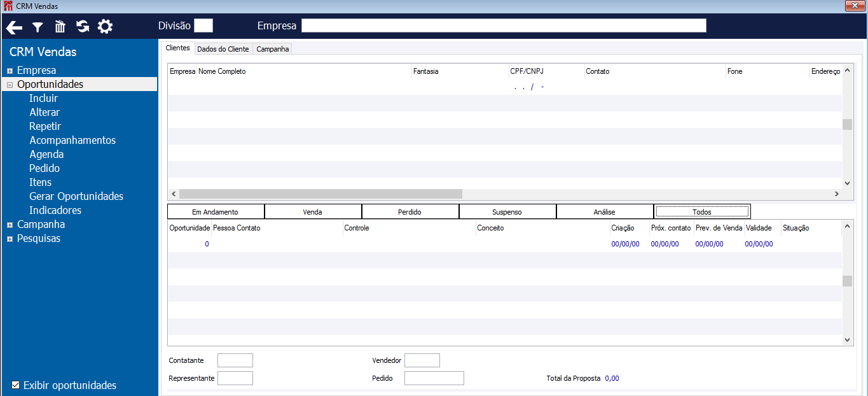
Task: Toggle Exibir oportunidades checkbox
Action: pos(16,385)
